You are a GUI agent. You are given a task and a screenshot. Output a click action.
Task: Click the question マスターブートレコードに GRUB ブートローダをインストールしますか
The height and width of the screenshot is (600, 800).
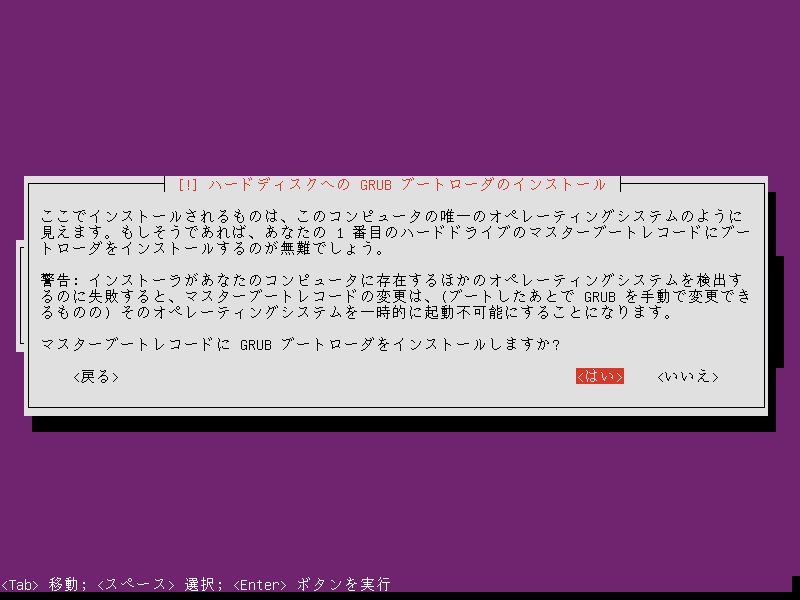click(x=300, y=345)
